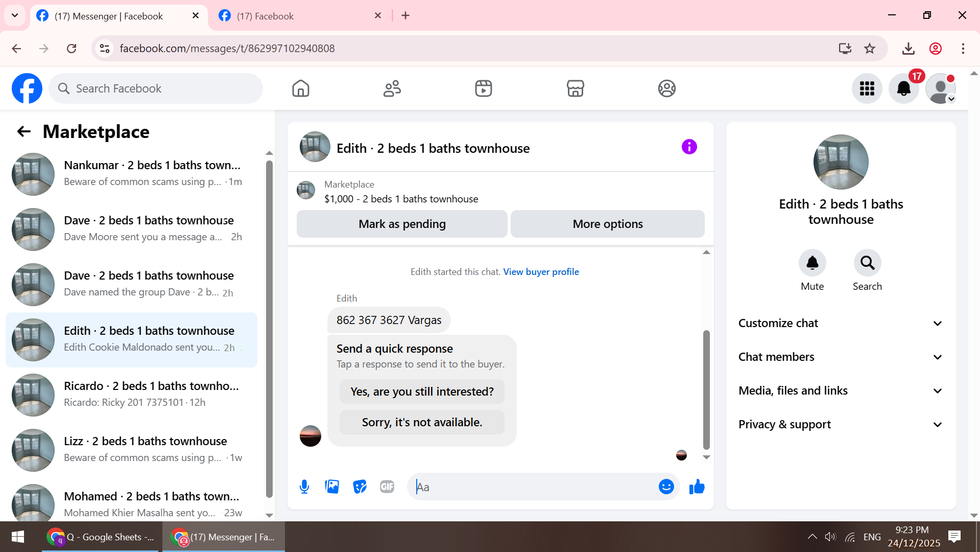Expand the Chat members section
The image size is (980, 552).
coord(841,357)
